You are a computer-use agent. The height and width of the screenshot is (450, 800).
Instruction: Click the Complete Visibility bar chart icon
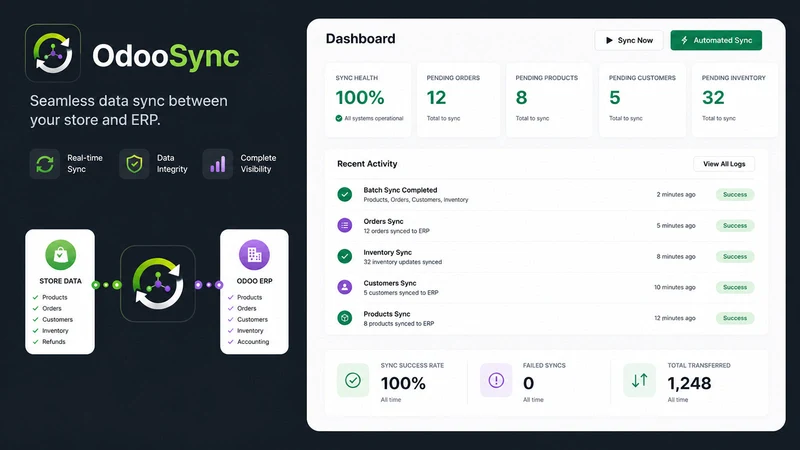[x=218, y=164]
